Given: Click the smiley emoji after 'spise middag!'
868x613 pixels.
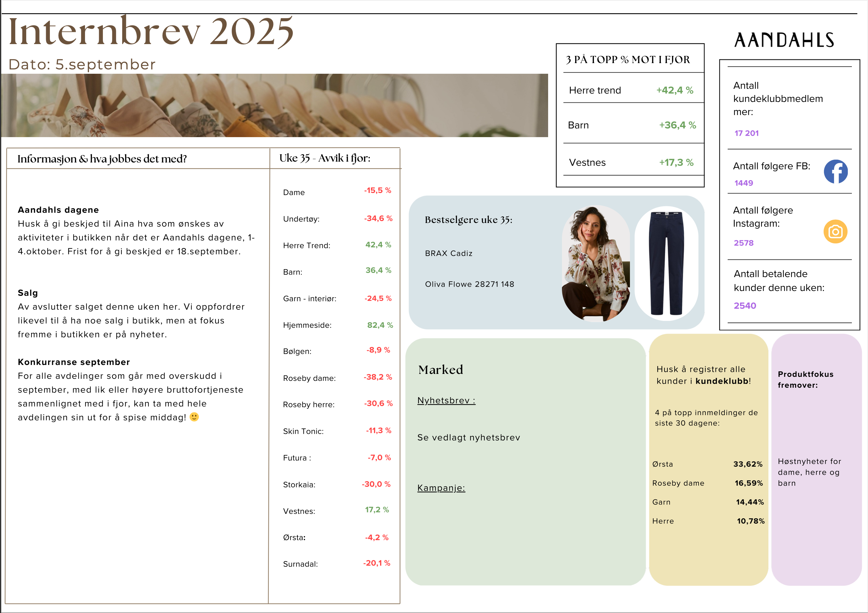Looking at the screenshot, I should (194, 417).
